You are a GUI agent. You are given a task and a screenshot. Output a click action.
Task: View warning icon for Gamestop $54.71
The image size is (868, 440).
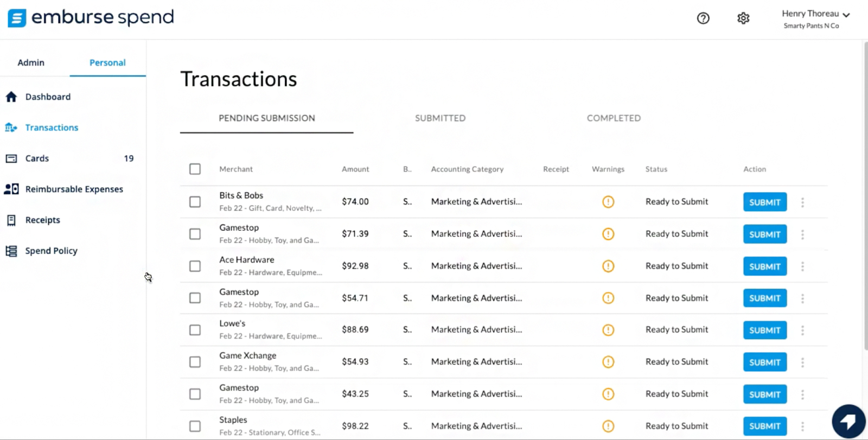(x=608, y=298)
